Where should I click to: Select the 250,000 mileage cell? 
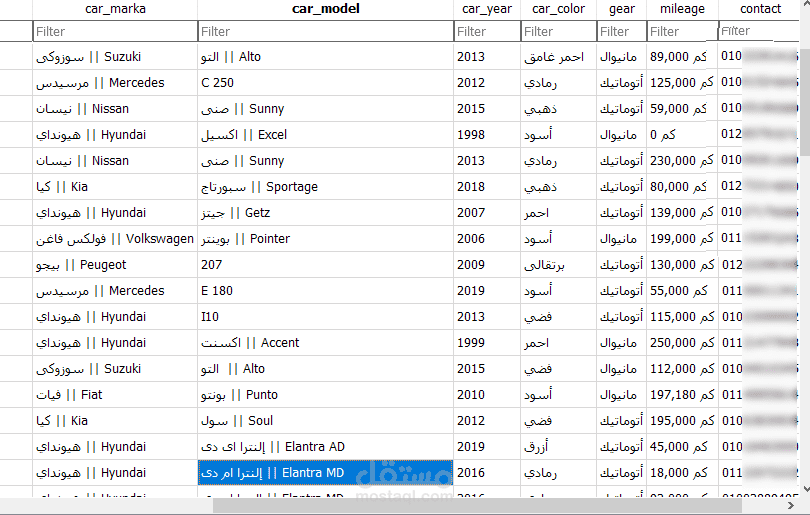(x=682, y=343)
